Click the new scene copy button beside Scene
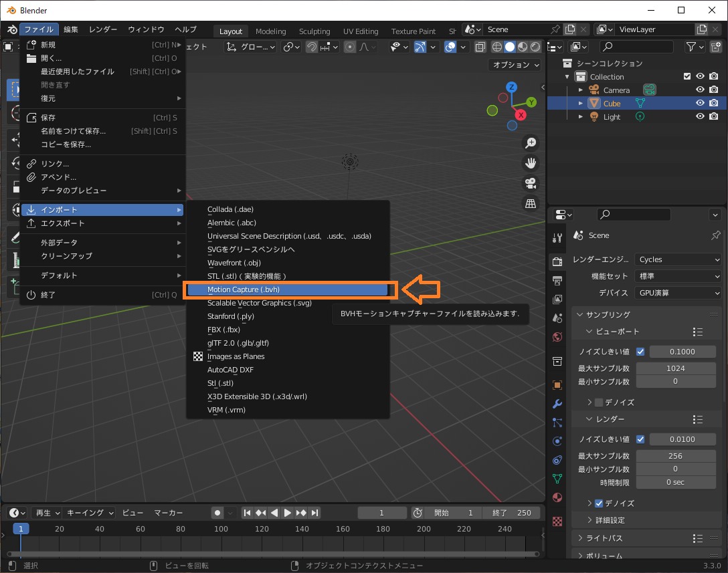Image resolution: width=728 pixels, height=573 pixels. 570,29
